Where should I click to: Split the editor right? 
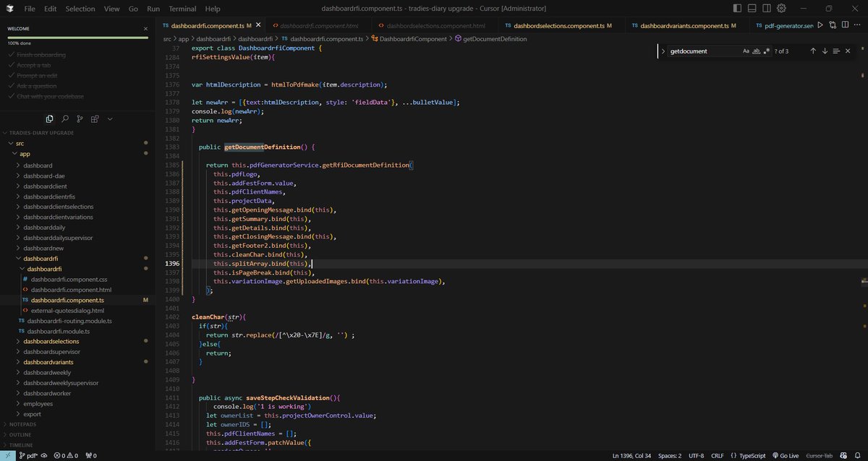coord(845,25)
